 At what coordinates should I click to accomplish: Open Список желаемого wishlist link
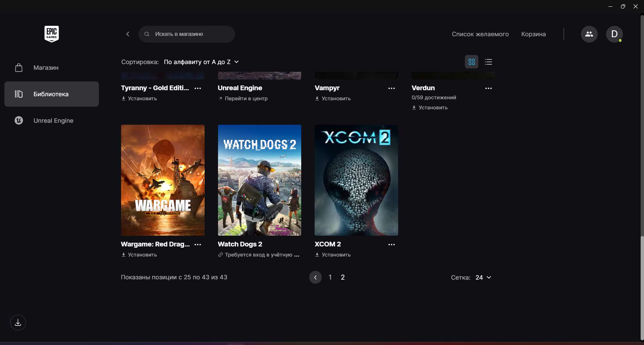pos(480,34)
